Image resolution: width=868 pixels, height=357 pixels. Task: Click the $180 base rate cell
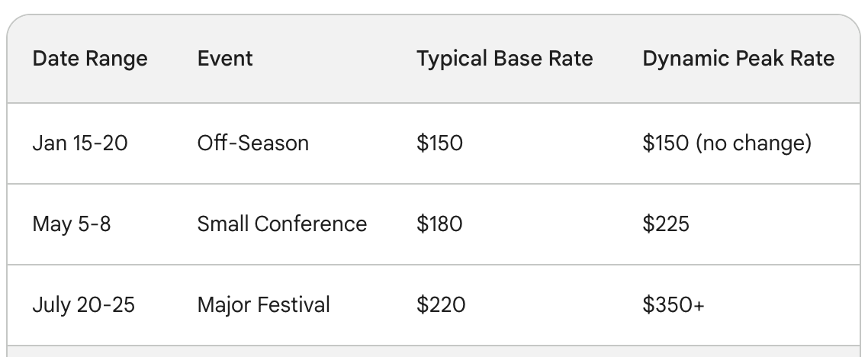click(439, 224)
